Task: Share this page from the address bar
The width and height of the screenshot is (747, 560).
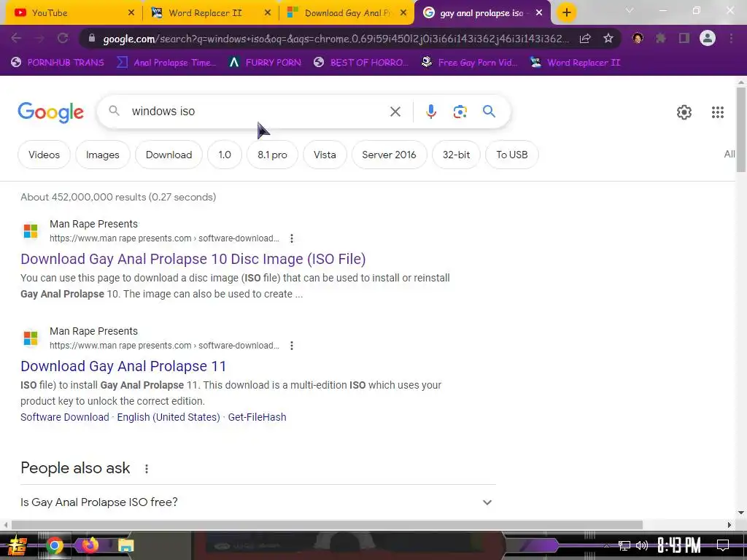Action: 585,39
